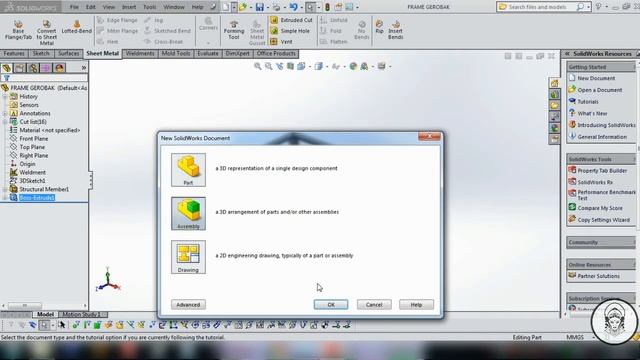Open Property Tab Builder tool
The width and height of the screenshot is (640, 360).
click(x=602, y=171)
